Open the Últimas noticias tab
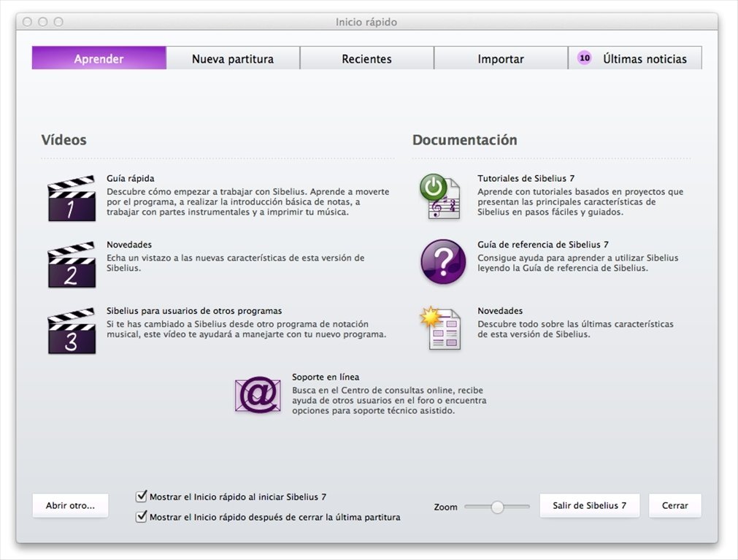The image size is (738, 560). coord(635,58)
